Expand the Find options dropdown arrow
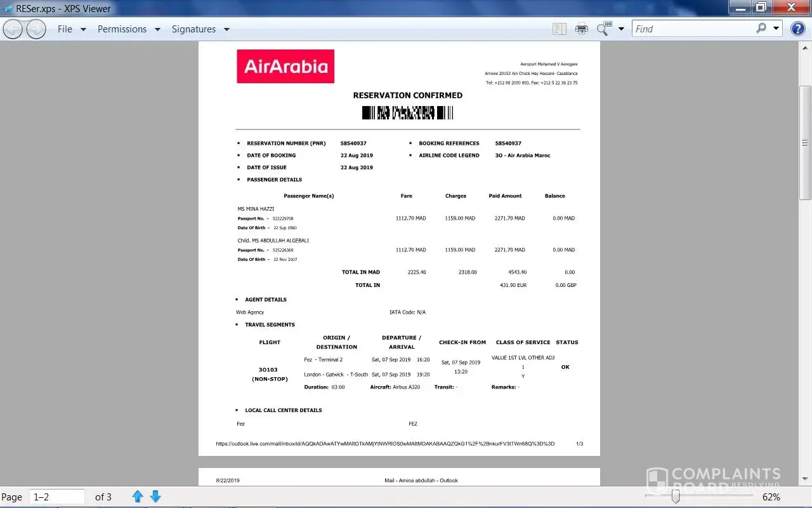 (x=776, y=29)
